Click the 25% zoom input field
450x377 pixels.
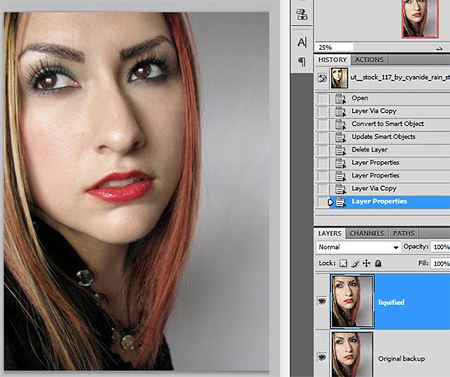tap(334, 47)
